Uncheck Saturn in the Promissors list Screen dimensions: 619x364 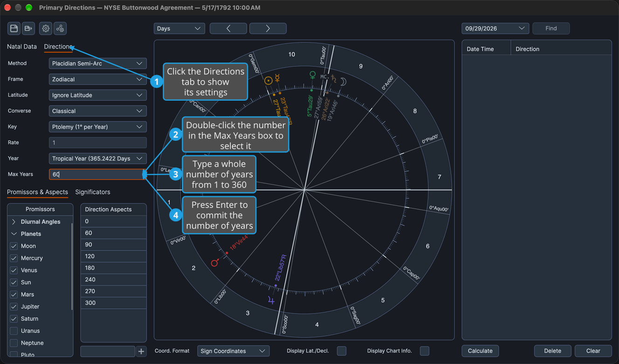coord(14,319)
